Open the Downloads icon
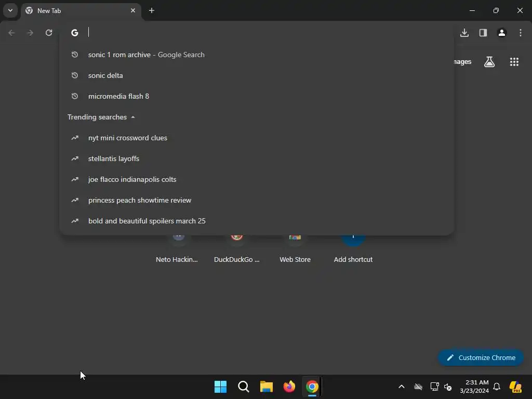The height and width of the screenshot is (399, 532). [464, 33]
